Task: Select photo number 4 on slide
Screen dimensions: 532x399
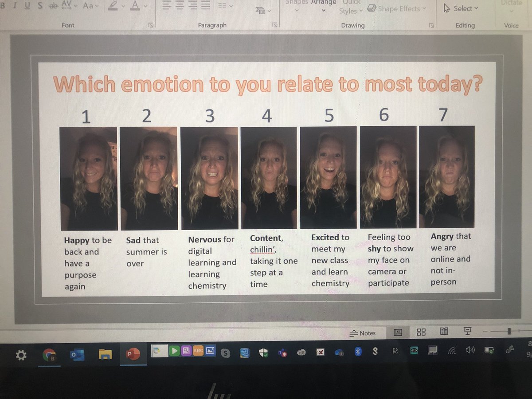Action: (269, 178)
